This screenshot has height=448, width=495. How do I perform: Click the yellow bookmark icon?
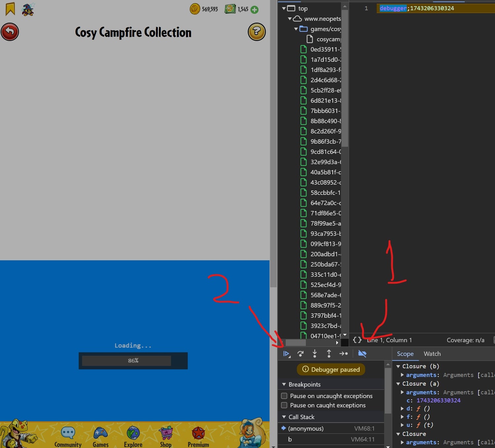pyautogui.click(x=10, y=9)
